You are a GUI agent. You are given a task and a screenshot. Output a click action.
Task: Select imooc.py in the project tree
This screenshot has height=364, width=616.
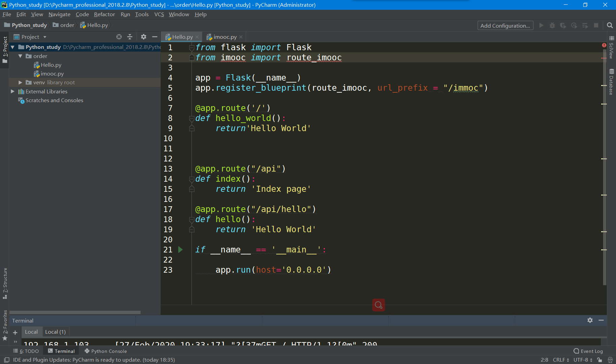(x=49, y=73)
